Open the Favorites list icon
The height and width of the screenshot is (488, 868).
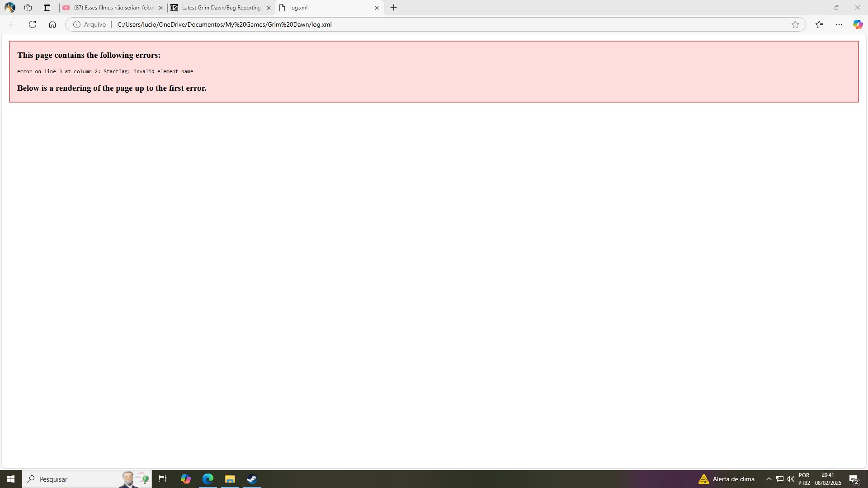[819, 24]
